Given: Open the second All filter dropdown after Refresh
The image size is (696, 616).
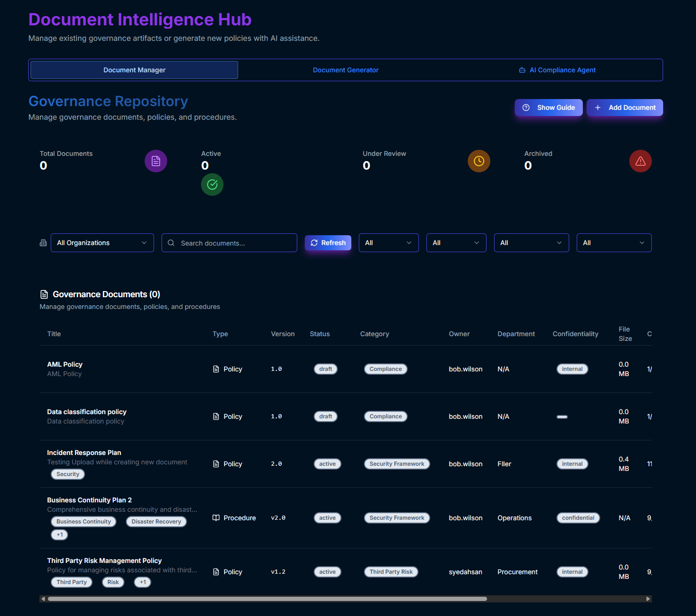Looking at the screenshot, I should pos(456,243).
